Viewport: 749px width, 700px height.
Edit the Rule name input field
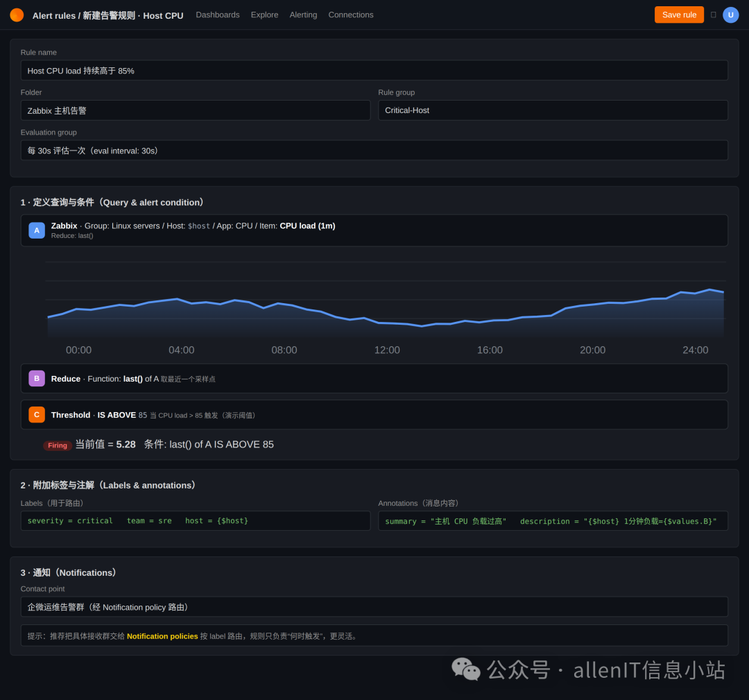pyautogui.click(x=374, y=70)
